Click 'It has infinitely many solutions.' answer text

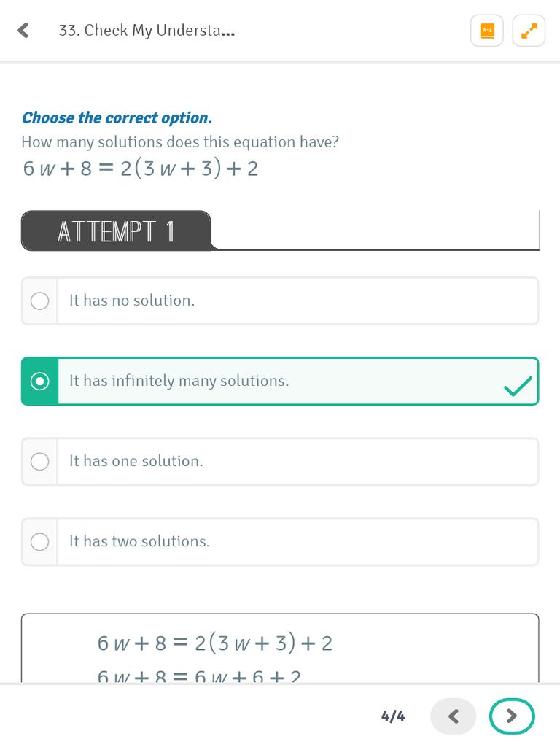point(179,381)
